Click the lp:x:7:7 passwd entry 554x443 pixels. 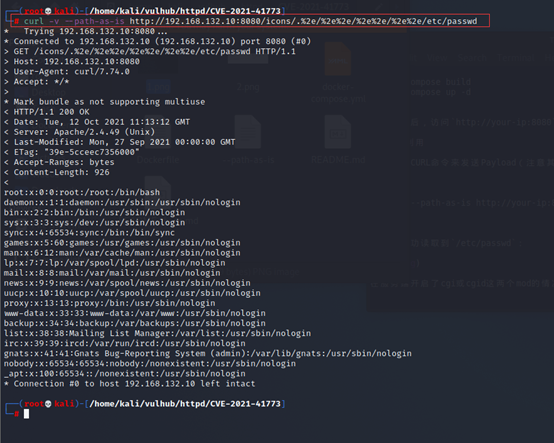pos(114,263)
